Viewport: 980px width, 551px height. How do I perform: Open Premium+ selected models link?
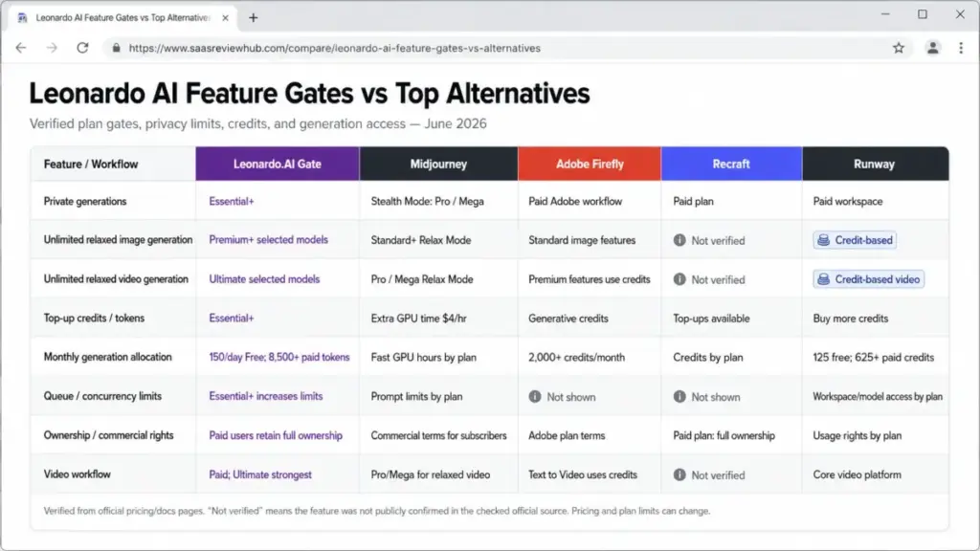[268, 240]
